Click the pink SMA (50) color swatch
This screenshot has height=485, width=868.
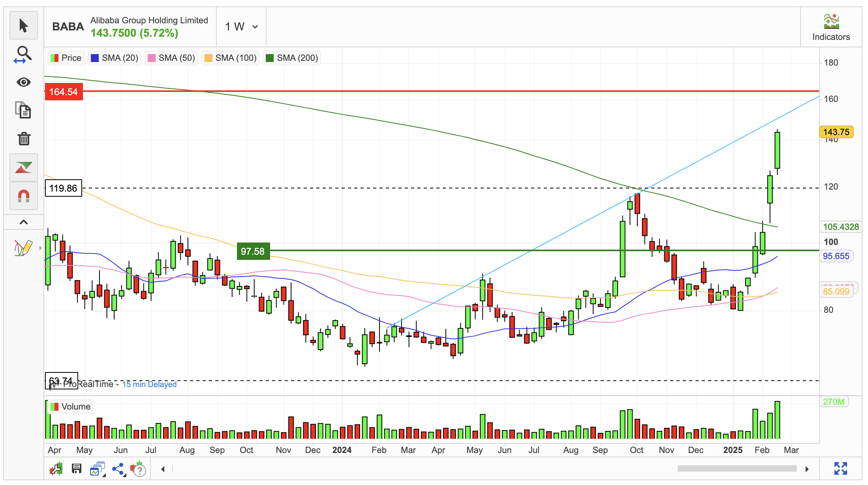coord(151,58)
